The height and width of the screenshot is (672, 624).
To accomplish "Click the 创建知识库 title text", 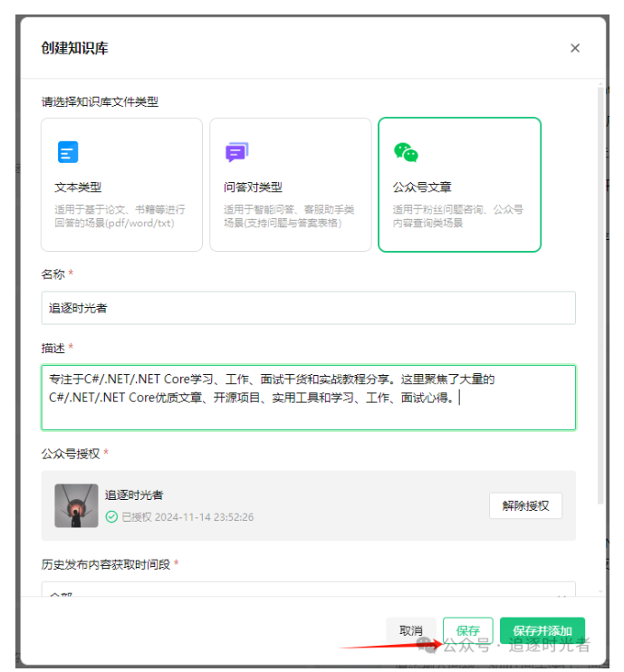I will click(x=74, y=48).
